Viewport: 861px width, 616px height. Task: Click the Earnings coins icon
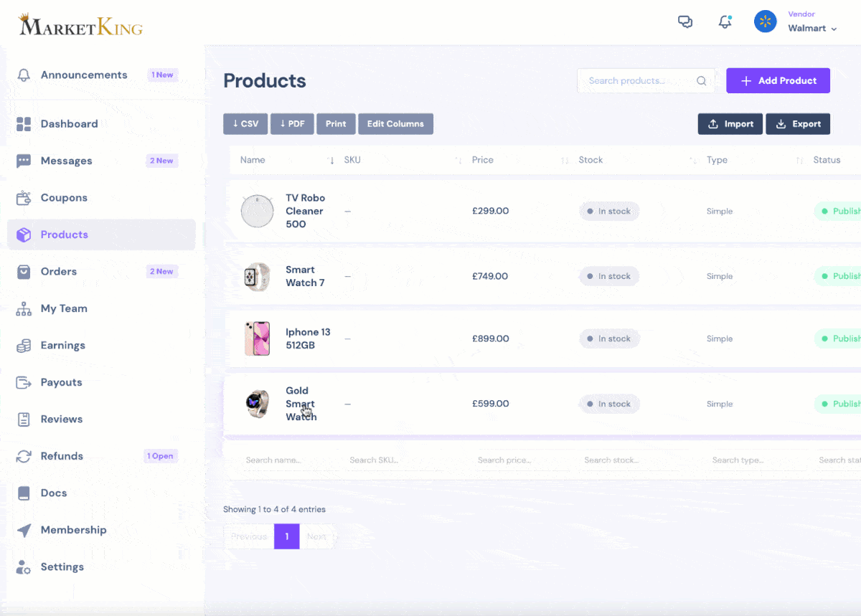point(24,346)
